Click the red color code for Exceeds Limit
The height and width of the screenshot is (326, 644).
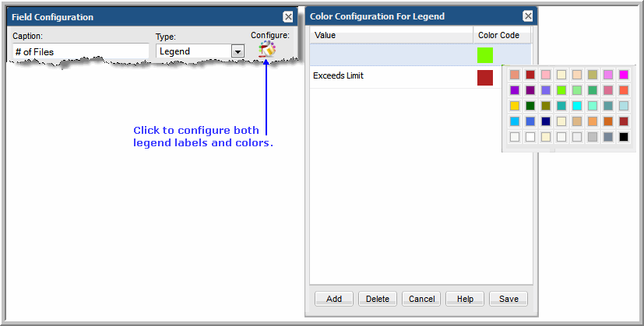[x=485, y=77]
